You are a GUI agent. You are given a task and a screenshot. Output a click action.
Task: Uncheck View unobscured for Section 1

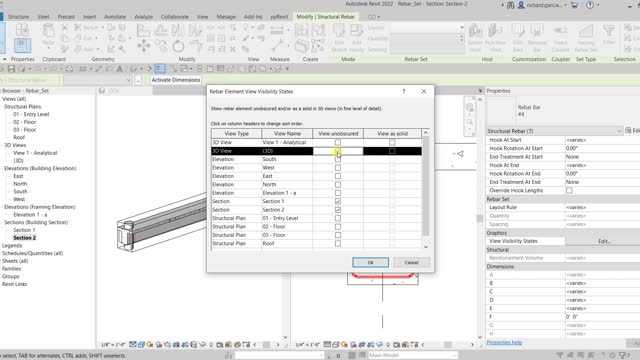pos(338,201)
